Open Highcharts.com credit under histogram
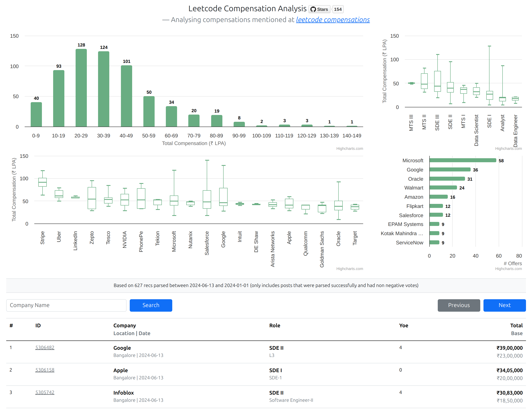The height and width of the screenshot is (411, 532). (x=350, y=148)
